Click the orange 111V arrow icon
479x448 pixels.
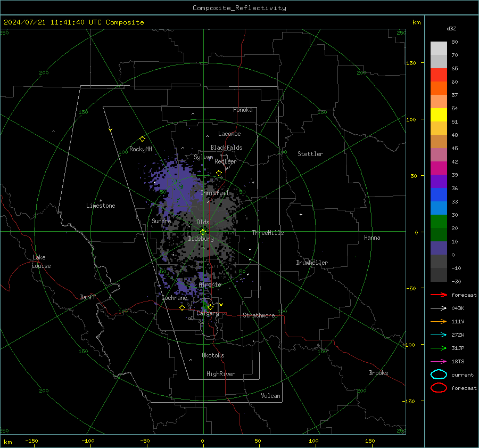pyautogui.click(x=439, y=321)
